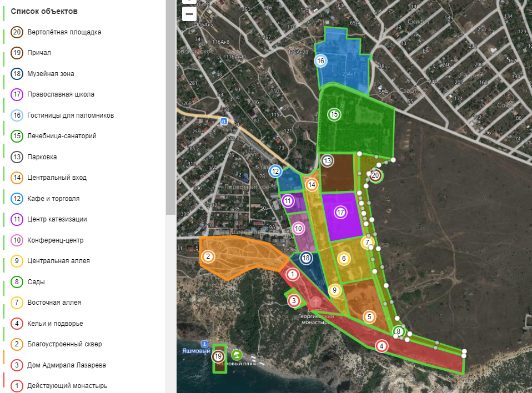This screenshot has width=532, height=393.
Task: Select Гостиницы для паломников list item
Action: pos(71,115)
